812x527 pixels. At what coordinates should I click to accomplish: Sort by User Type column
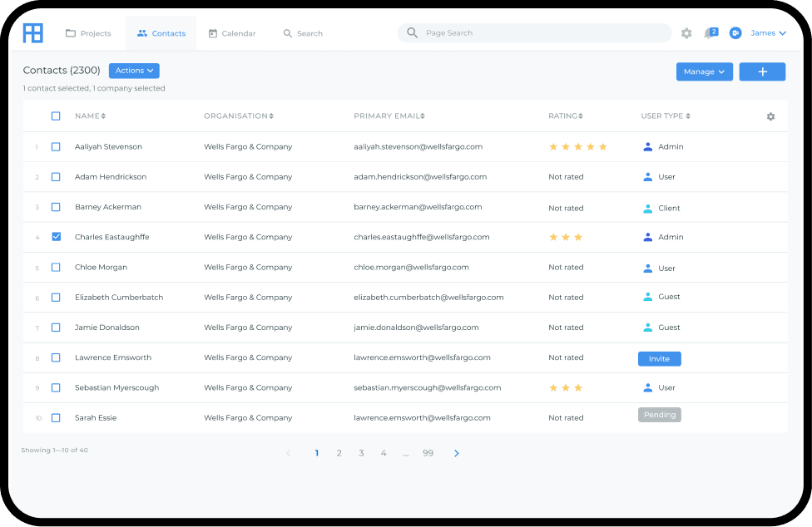point(666,116)
